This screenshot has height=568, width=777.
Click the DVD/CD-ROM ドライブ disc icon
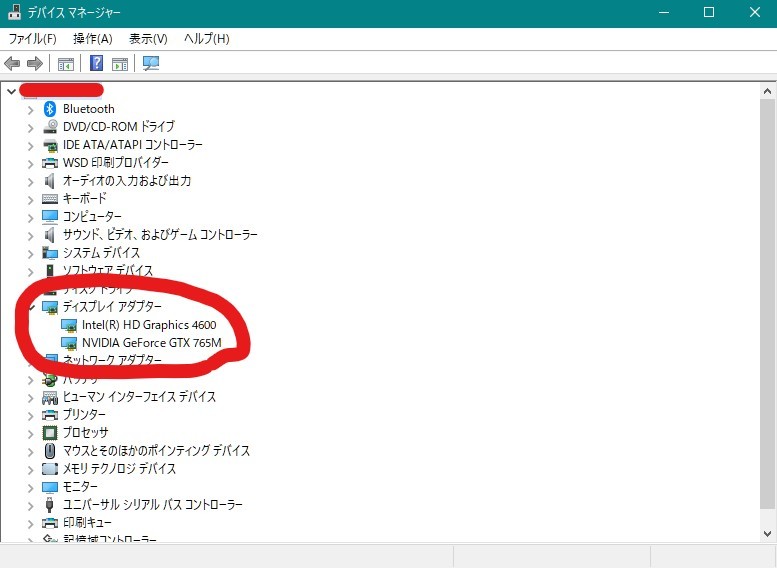tap(50, 126)
